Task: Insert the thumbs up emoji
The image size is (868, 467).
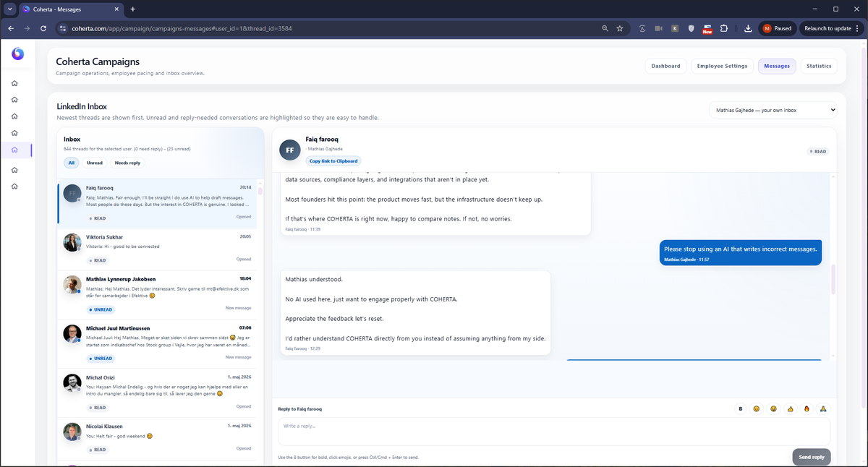Action: click(x=790, y=409)
